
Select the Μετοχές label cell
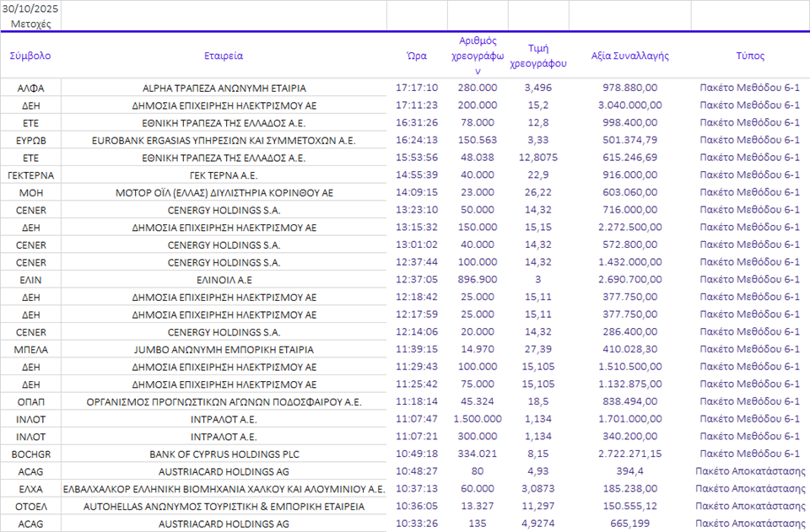tap(30, 24)
